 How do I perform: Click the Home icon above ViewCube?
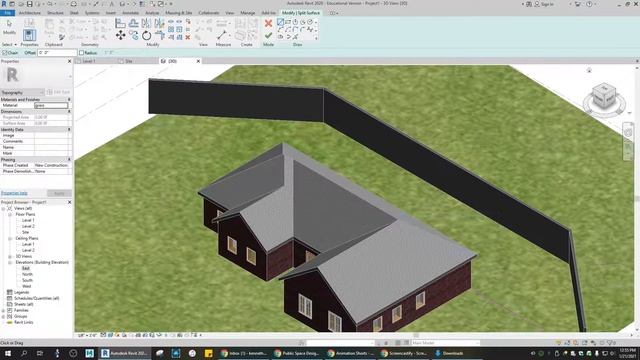click(x=589, y=71)
